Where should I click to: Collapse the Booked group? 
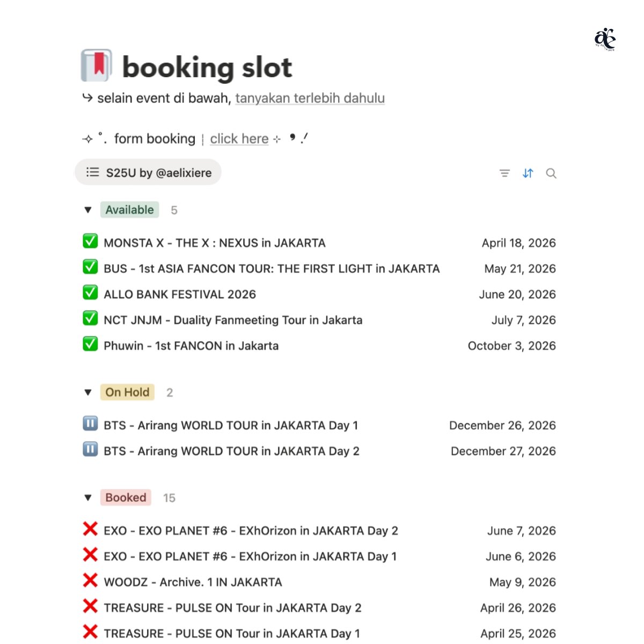pos(88,497)
